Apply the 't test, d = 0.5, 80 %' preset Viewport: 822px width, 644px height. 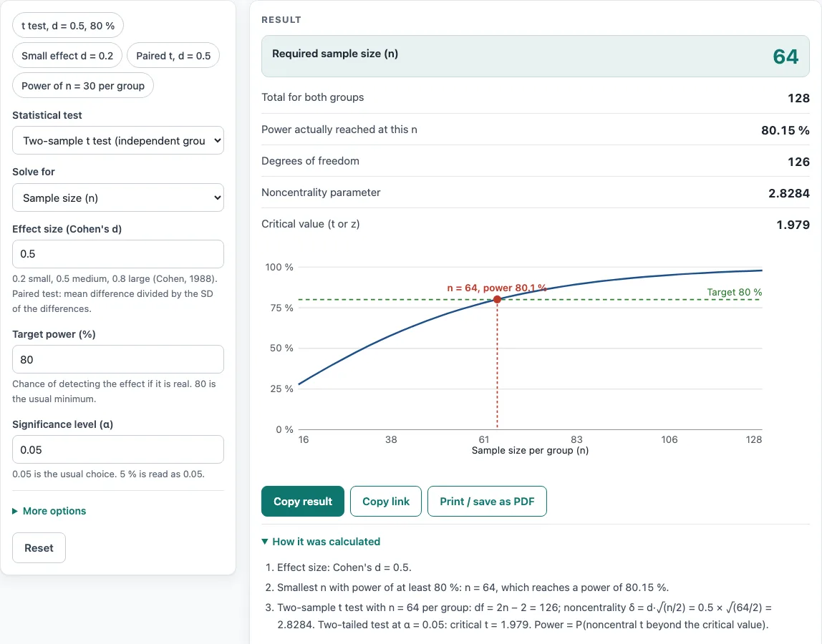[x=68, y=26]
